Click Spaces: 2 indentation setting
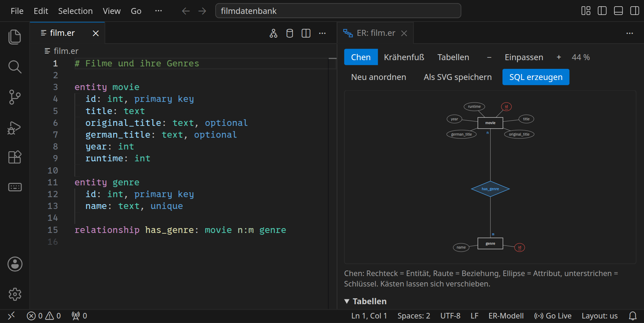 pyautogui.click(x=414, y=316)
